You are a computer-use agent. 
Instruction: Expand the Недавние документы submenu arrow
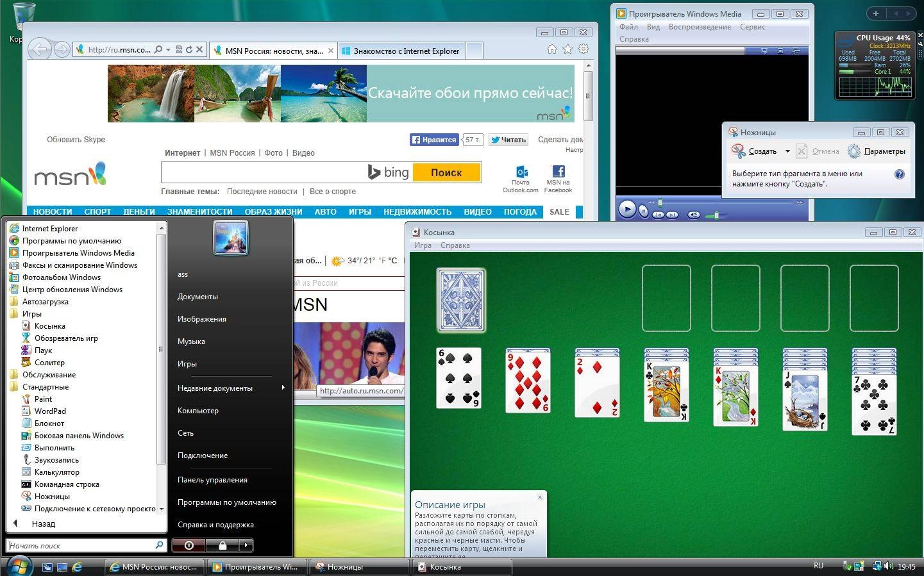coord(283,388)
